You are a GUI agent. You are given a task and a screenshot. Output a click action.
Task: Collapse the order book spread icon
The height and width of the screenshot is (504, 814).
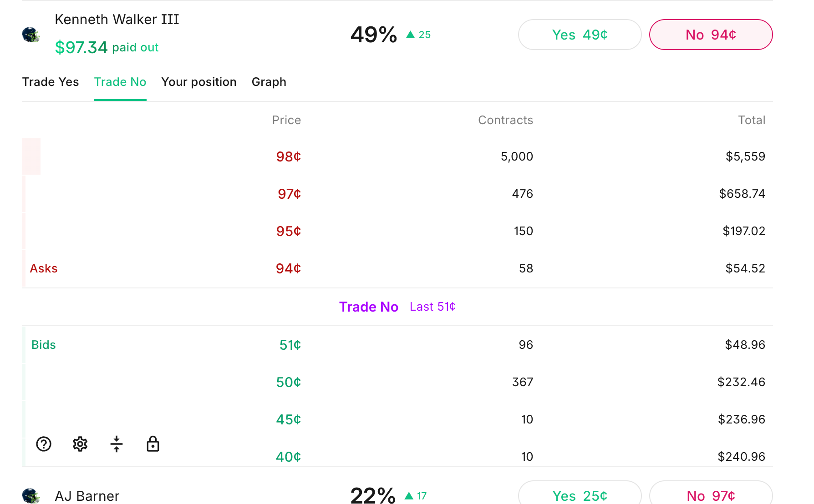(117, 444)
